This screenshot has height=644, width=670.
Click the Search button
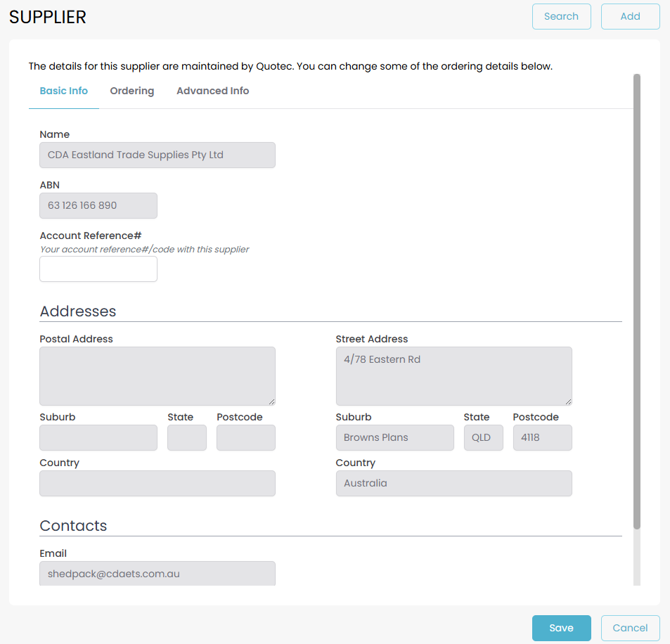coord(561,16)
